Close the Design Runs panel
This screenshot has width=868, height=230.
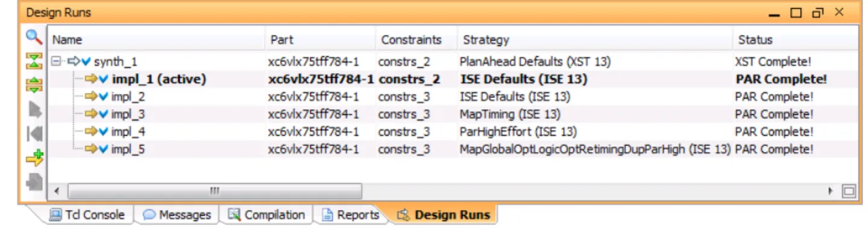point(839,12)
